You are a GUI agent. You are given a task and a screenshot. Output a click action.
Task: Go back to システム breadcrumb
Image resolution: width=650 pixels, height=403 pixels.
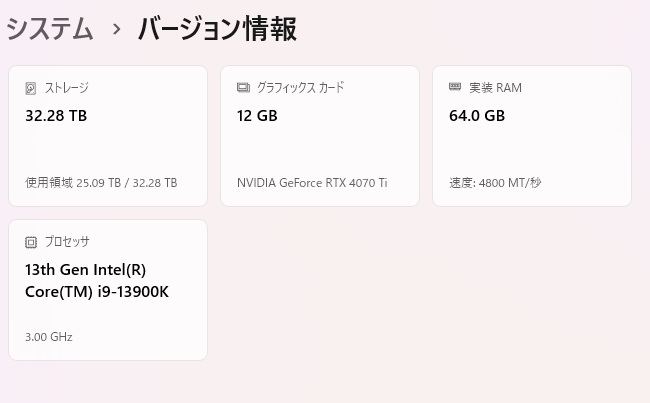(50, 30)
